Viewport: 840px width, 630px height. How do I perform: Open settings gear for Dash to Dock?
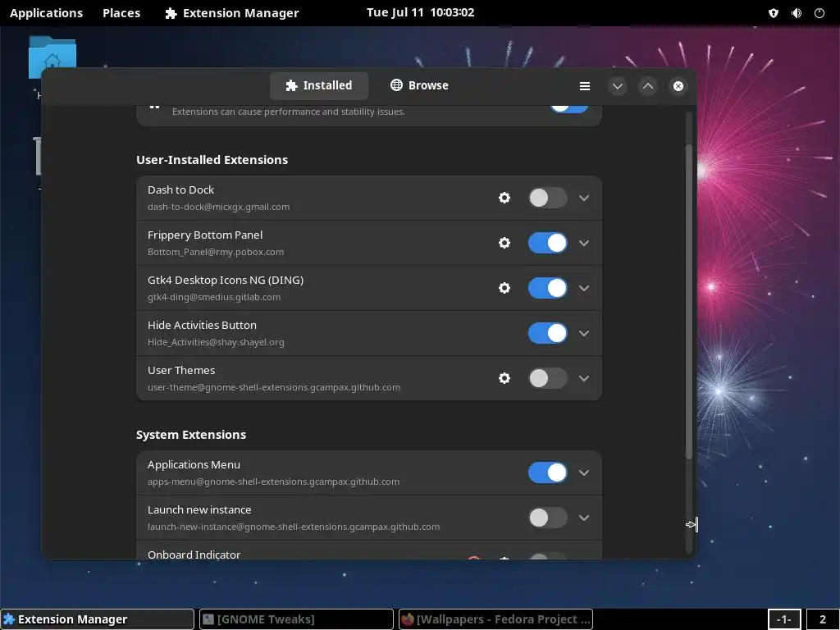click(504, 198)
